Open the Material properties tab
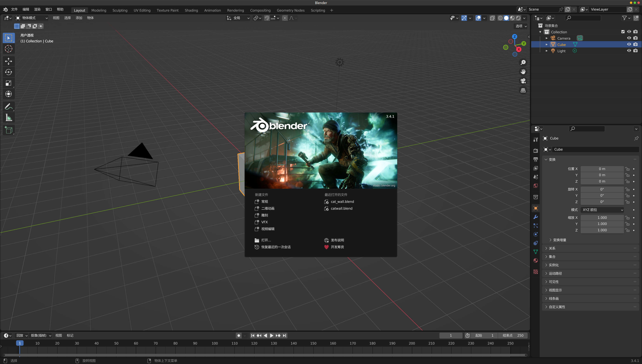Image resolution: width=642 pixels, height=364 pixels. coord(535,261)
